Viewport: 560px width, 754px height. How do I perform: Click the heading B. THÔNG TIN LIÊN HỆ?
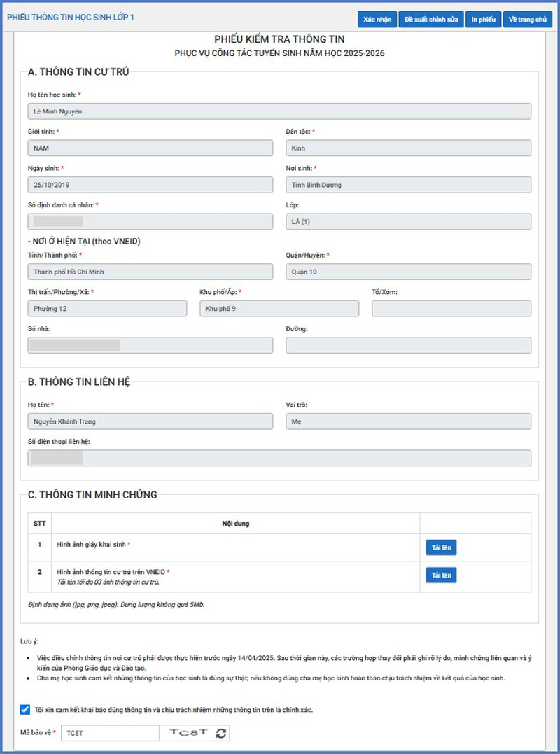point(79,382)
